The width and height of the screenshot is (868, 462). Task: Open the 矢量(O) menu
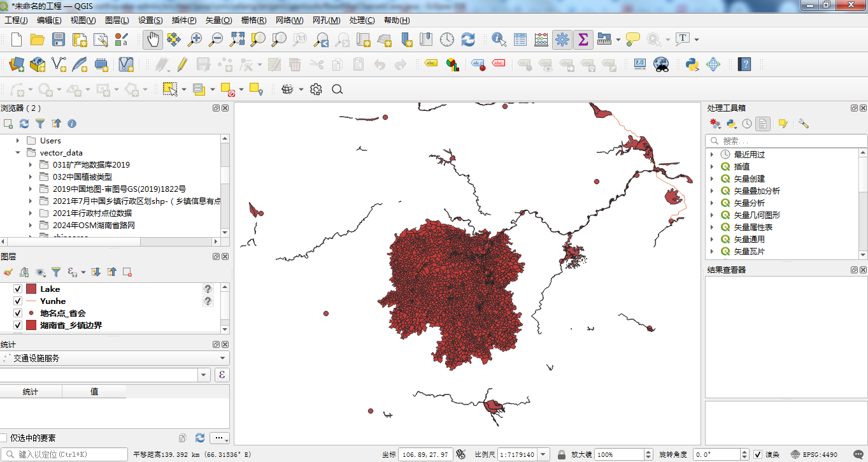click(x=218, y=20)
